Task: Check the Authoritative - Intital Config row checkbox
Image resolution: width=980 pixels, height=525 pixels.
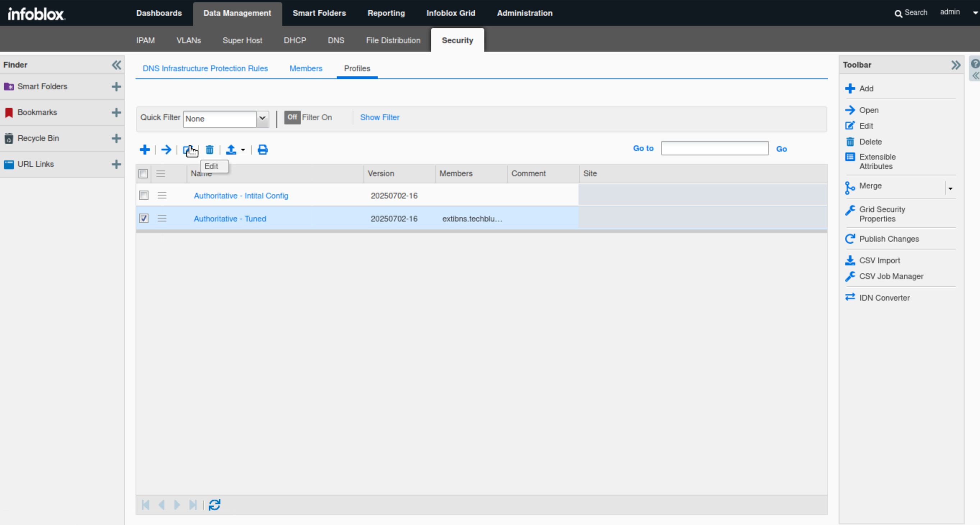Action: [x=144, y=196]
